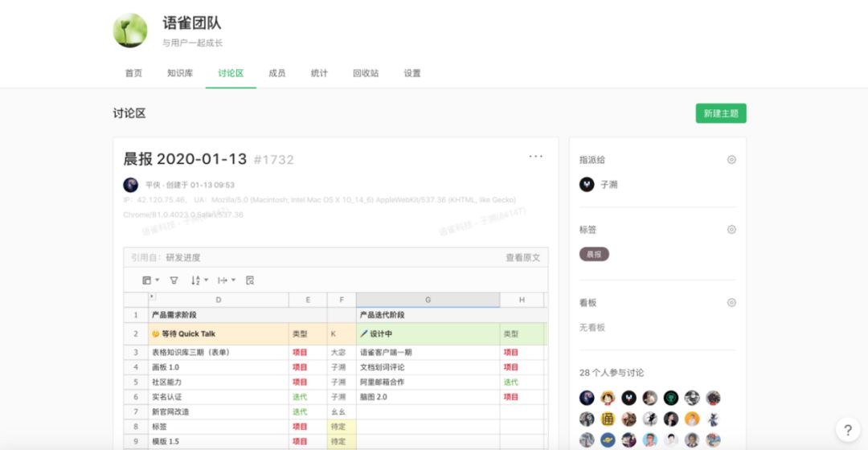This screenshot has height=450, width=868.
Task: Click the 语雀团队 green sprout team avatar
Action: [130, 31]
